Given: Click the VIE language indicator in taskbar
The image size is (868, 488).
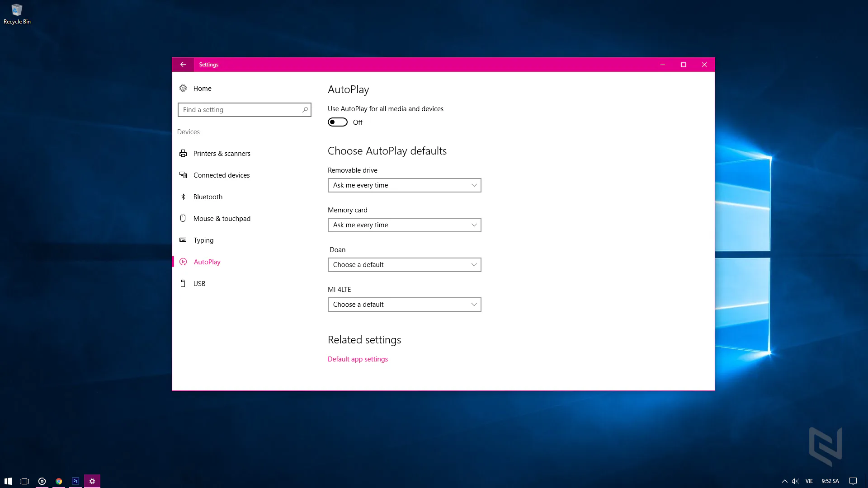Looking at the screenshot, I should [x=809, y=481].
